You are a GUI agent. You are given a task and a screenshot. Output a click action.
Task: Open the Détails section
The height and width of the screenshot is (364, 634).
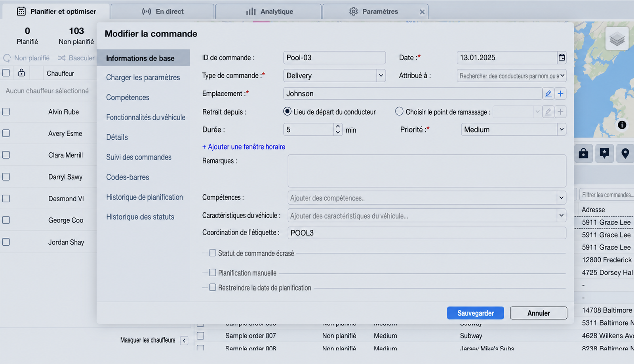click(x=117, y=137)
